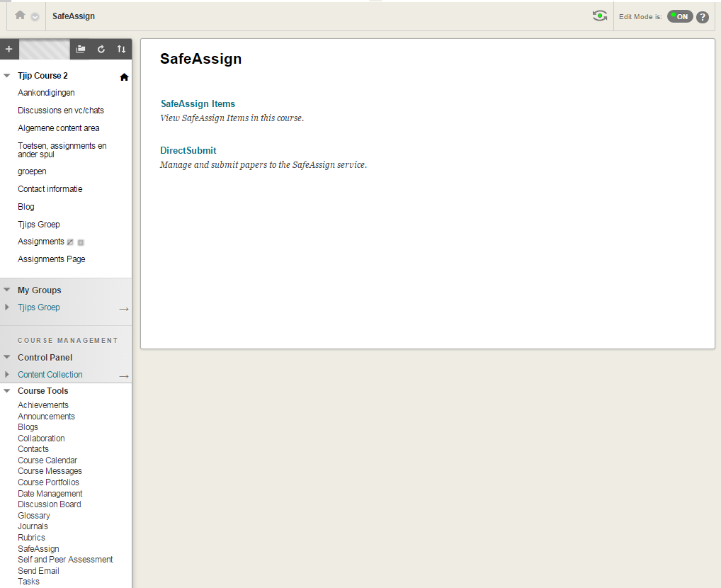Open Course Portfolios tool

(48, 482)
